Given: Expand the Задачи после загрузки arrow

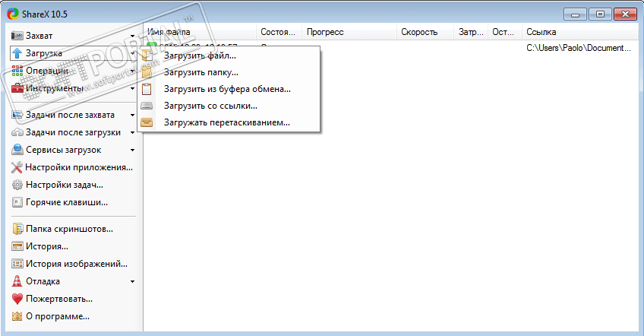Looking at the screenshot, I should [132, 133].
